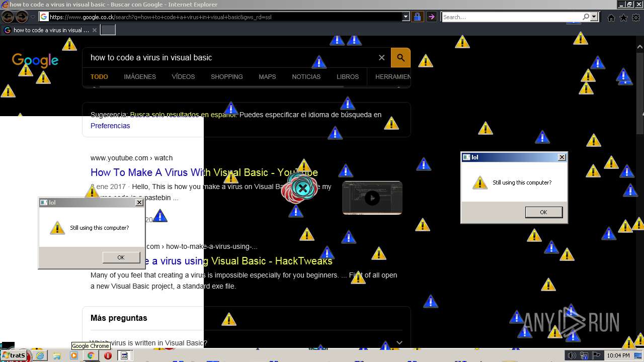Click the Google logo

click(x=35, y=61)
